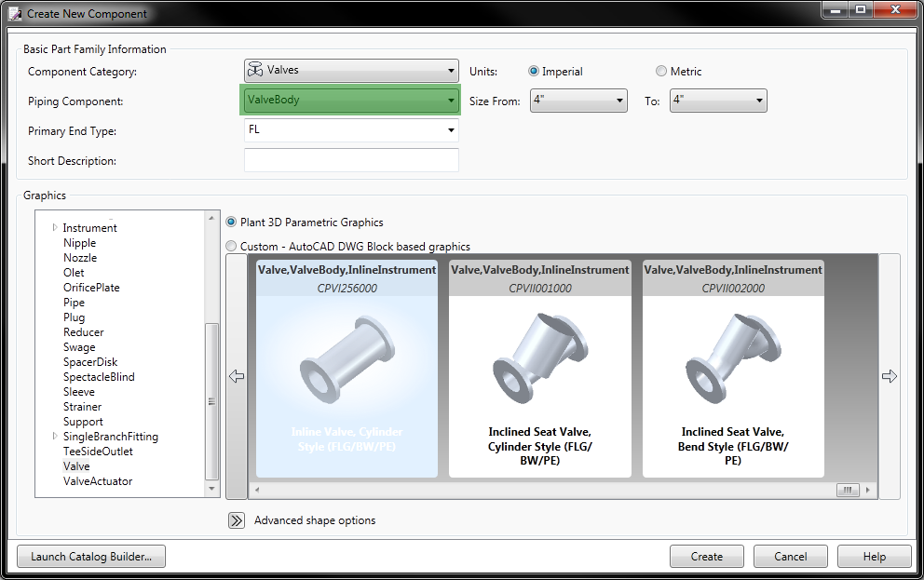
Task: Choose Custom AutoCAD DWG Block based graphics
Action: point(231,246)
